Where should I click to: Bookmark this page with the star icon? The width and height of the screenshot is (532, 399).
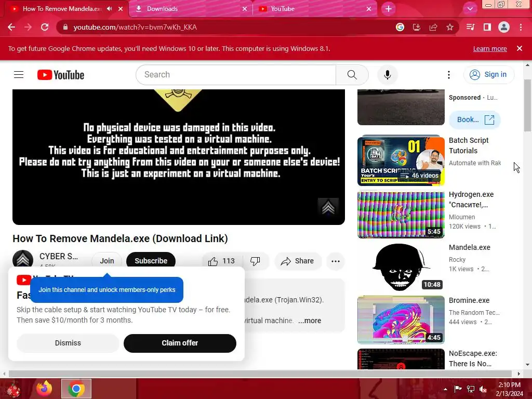point(450,27)
